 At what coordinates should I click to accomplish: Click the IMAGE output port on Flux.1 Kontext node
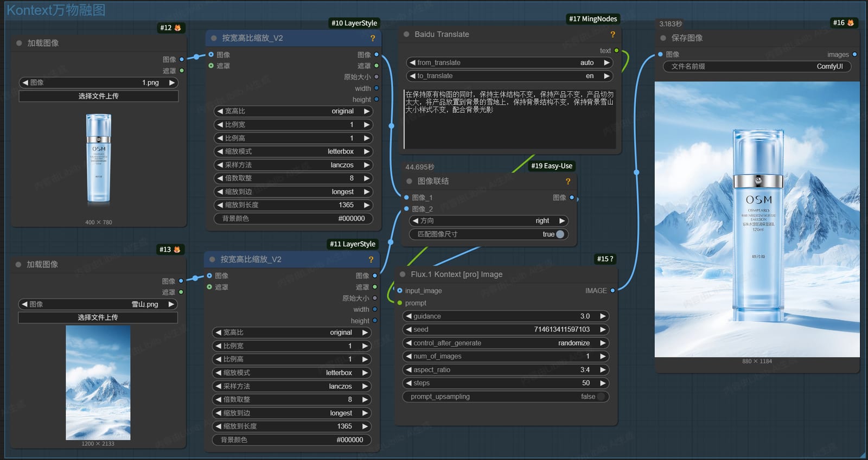[x=612, y=291]
